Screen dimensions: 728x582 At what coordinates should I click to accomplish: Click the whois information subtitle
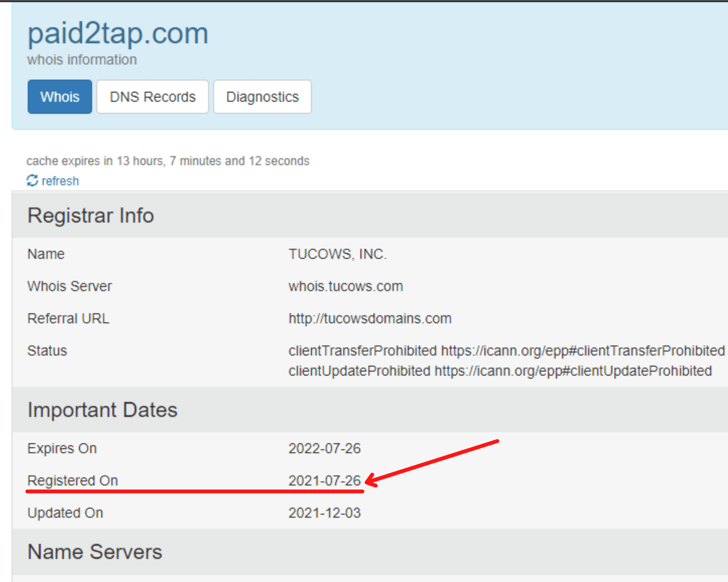coord(82,60)
